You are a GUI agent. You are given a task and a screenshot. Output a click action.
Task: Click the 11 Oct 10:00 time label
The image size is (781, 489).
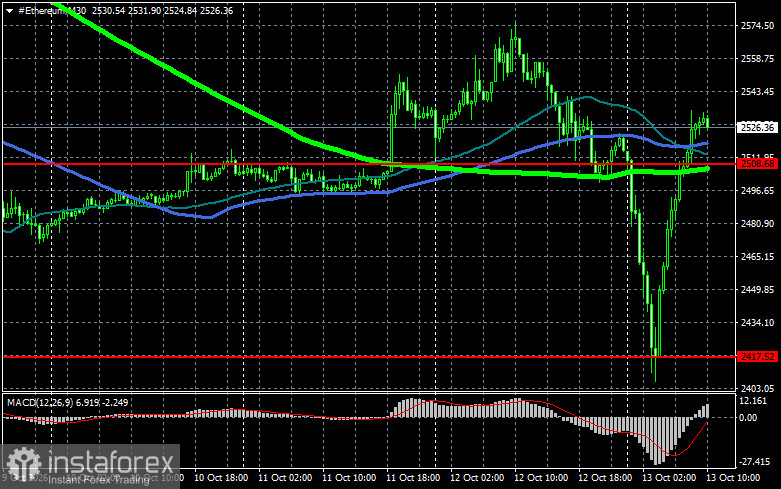coord(349,478)
